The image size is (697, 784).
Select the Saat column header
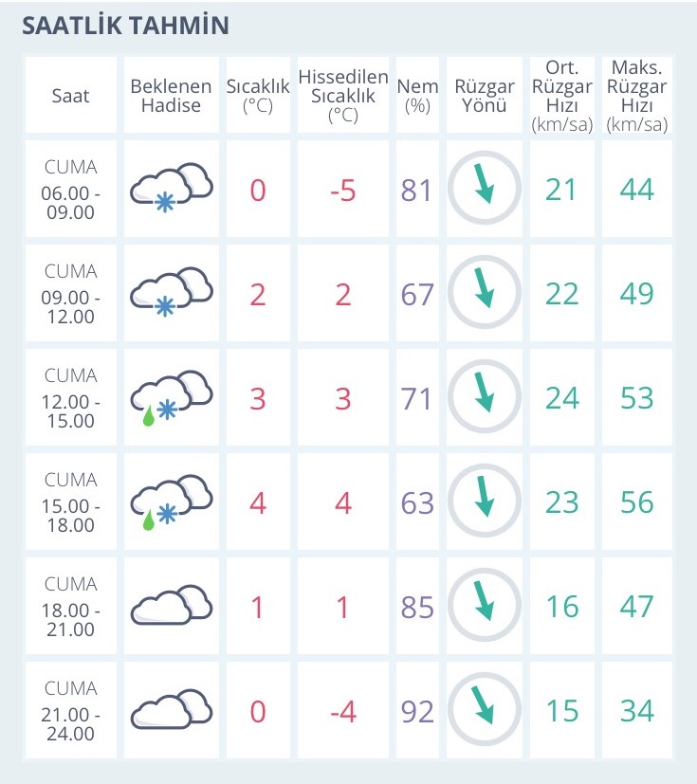point(70,95)
